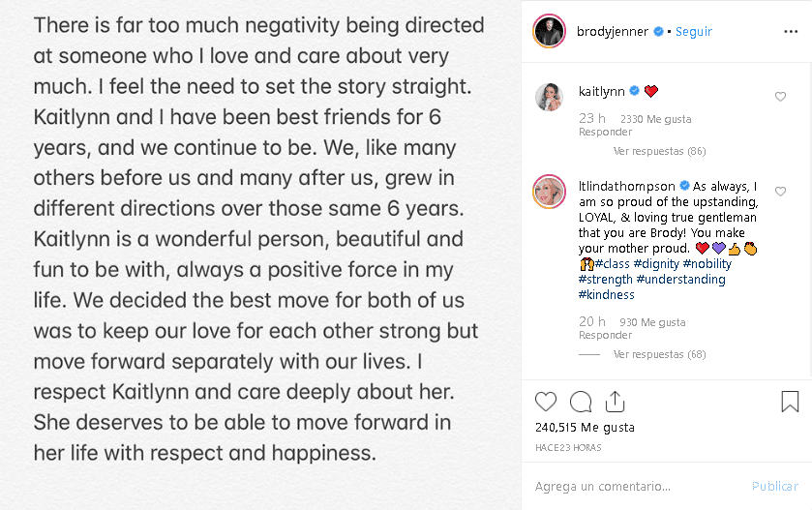Like the post with heart icon
Viewport: 812px width, 510px height.
click(x=546, y=402)
